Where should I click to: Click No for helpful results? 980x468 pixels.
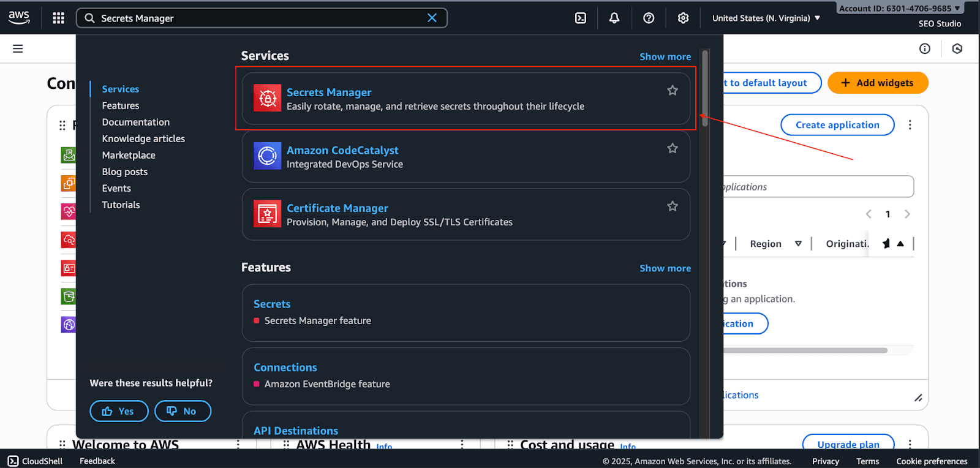point(183,411)
